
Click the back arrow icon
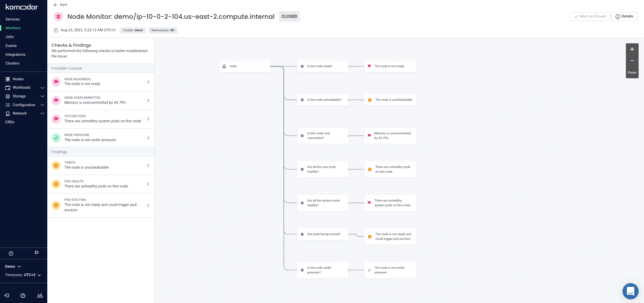56,5
